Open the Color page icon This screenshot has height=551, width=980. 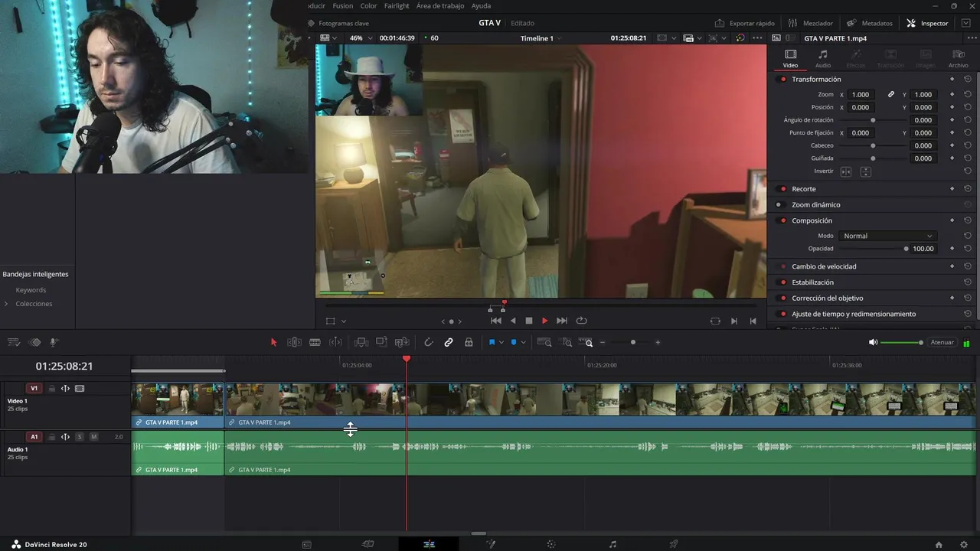[551, 544]
